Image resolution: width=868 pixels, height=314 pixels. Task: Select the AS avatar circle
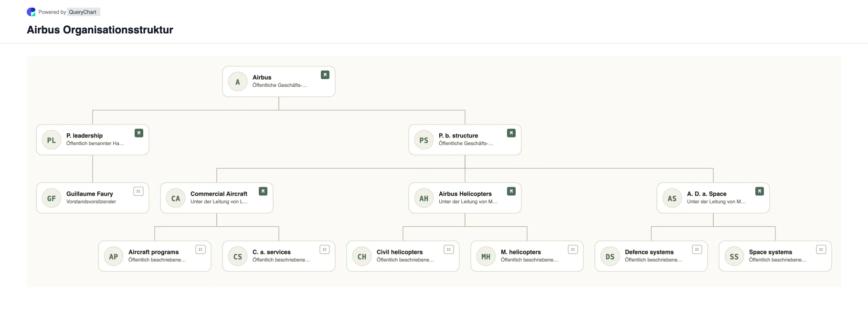click(672, 199)
